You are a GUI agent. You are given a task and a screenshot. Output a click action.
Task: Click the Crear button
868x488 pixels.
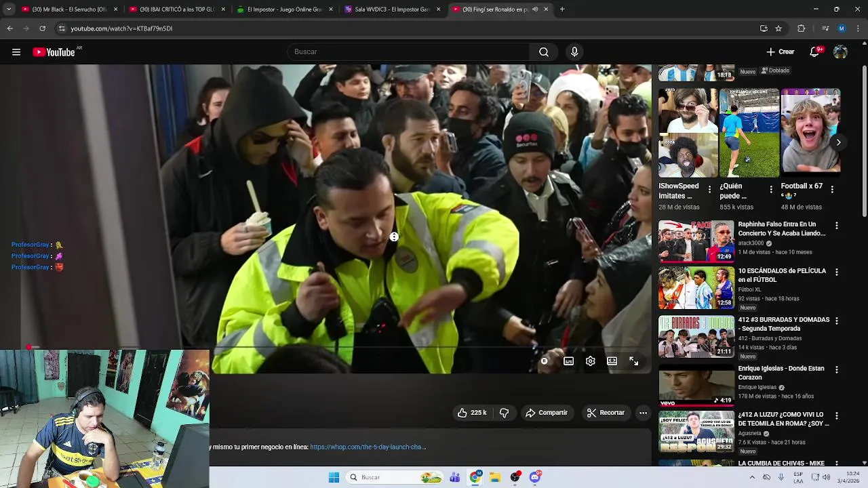pos(781,52)
